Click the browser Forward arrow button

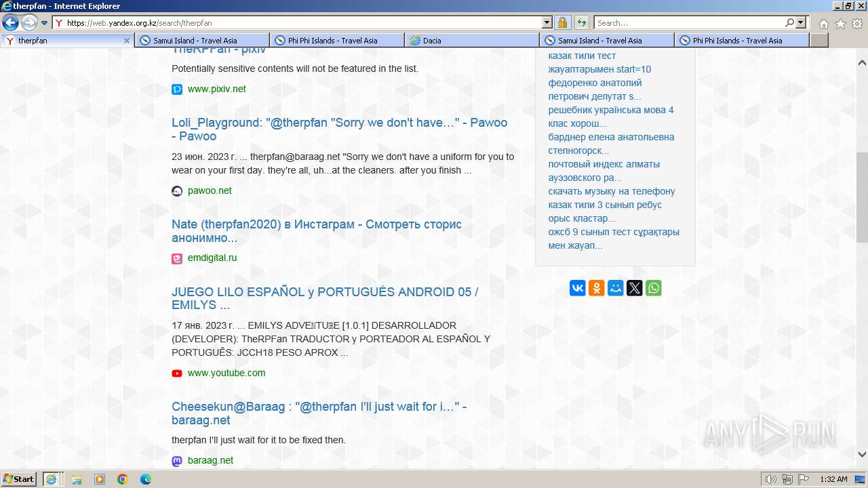coord(29,23)
